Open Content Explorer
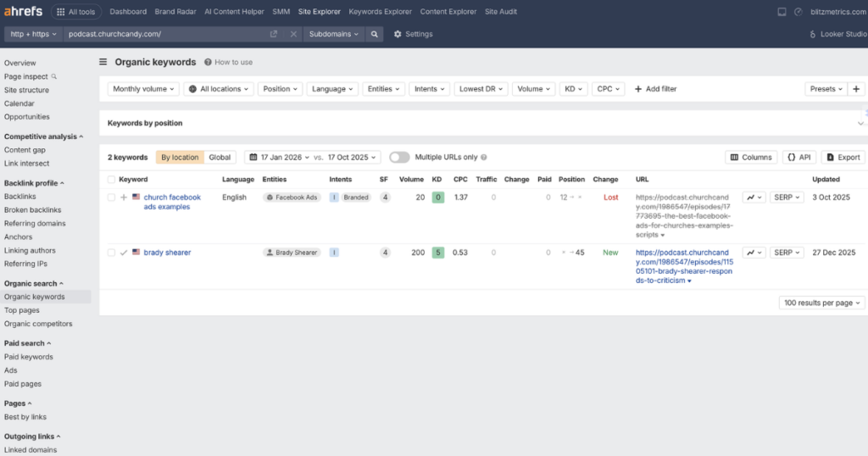The height and width of the screenshot is (456, 868). (448, 12)
